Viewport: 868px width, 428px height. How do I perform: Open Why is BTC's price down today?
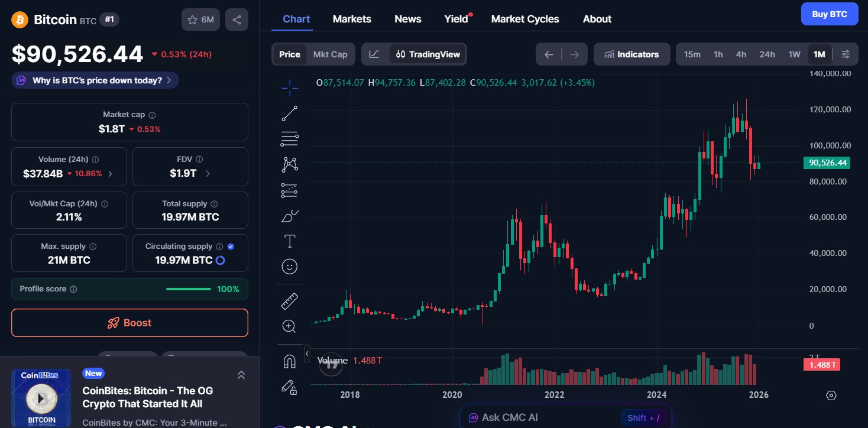click(x=95, y=80)
